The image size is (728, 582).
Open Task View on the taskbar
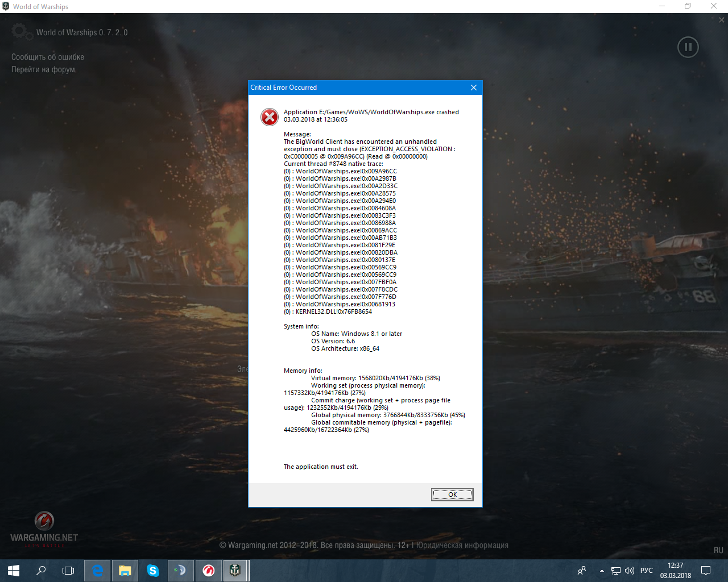click(68, 571)
